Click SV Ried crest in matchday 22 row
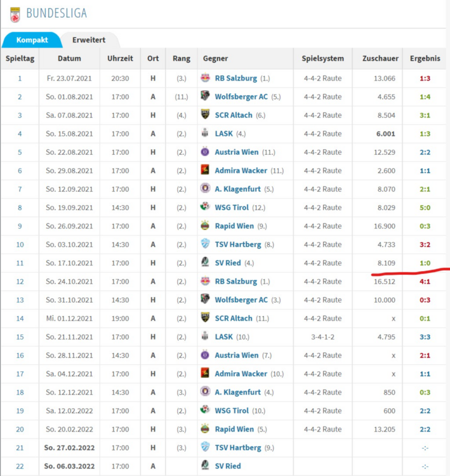450x476 pixels. [x=205, y=465]
